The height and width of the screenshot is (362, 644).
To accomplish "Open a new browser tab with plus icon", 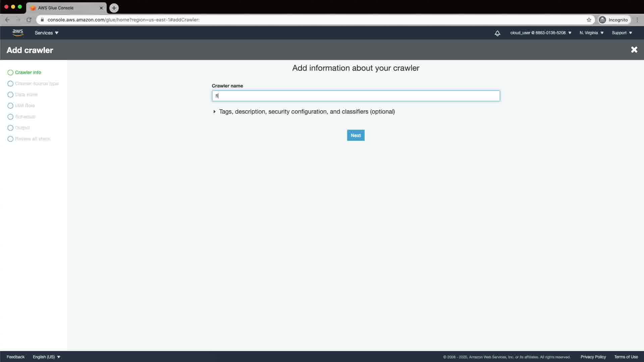I will pyautogui.click(x=114, y=8).
